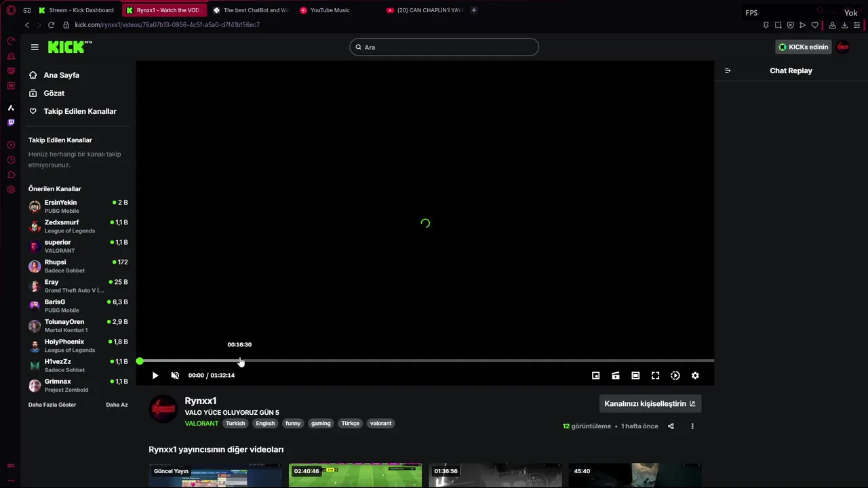Select the gaming tag

pyautogui.click(x=321, y=423)
